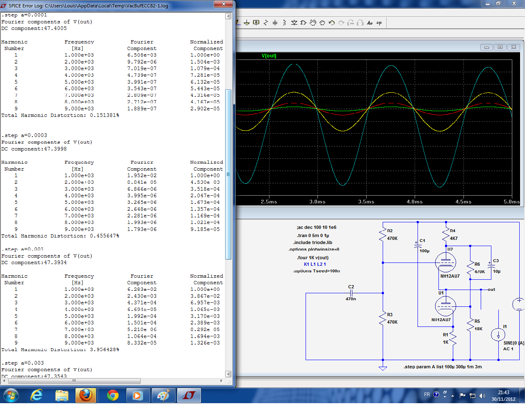
Task: Show hidden tray icons arrow
Action: click(x=452, y=396)
